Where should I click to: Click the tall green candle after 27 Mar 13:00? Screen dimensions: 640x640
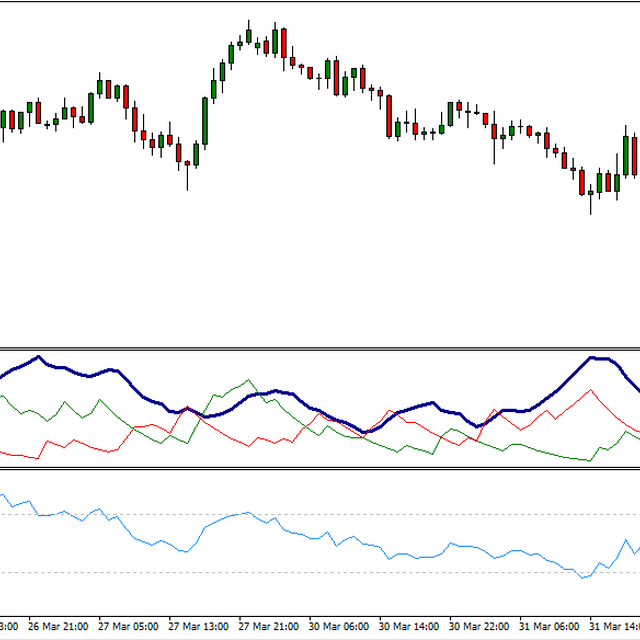(205, 121)
